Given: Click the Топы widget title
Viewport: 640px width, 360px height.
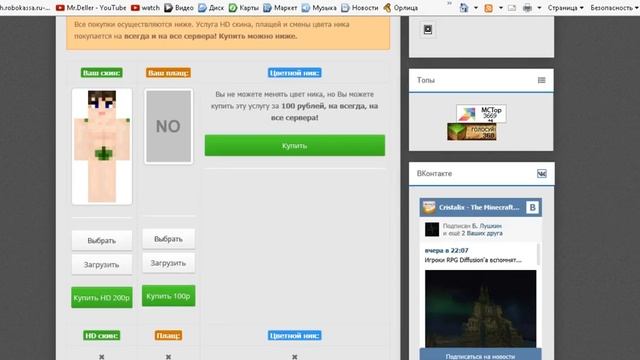Looking at the screenshot, I should click(x=426, y=80).
